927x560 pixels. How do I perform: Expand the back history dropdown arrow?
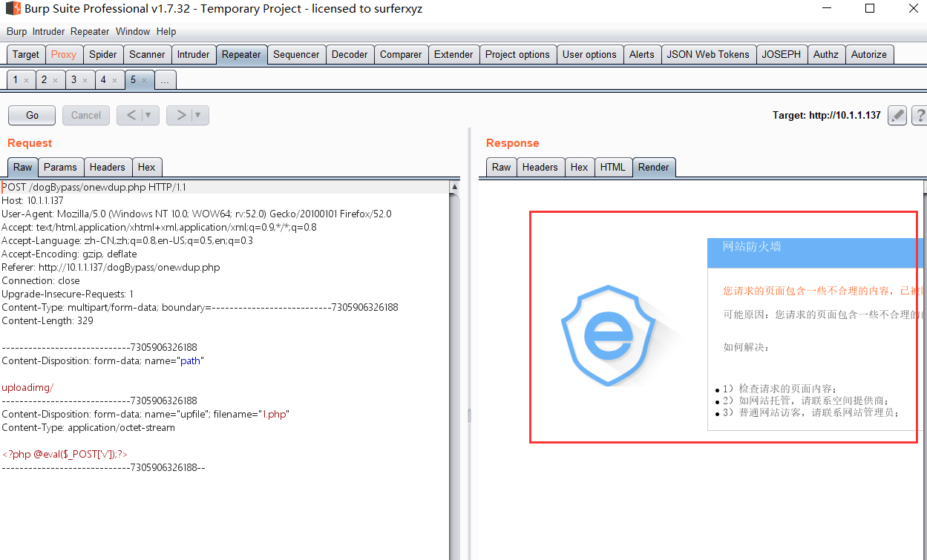coord(149,115)
